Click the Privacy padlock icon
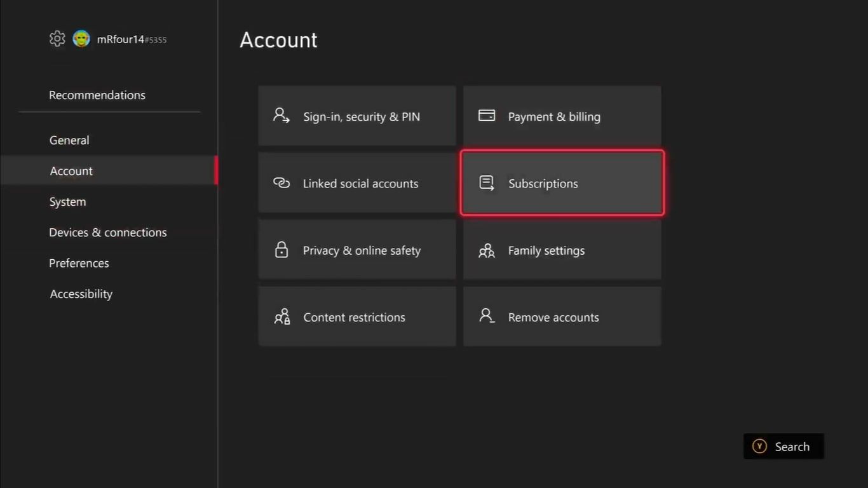 [281, 250]
